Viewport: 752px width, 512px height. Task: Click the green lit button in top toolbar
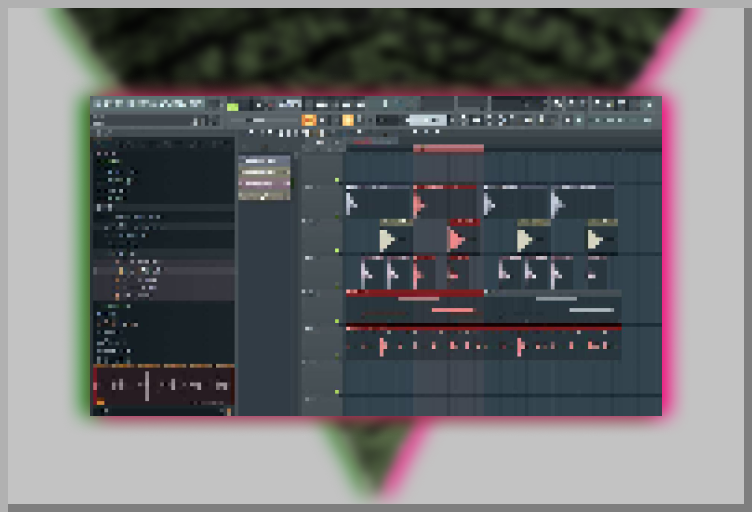(233, 106)
